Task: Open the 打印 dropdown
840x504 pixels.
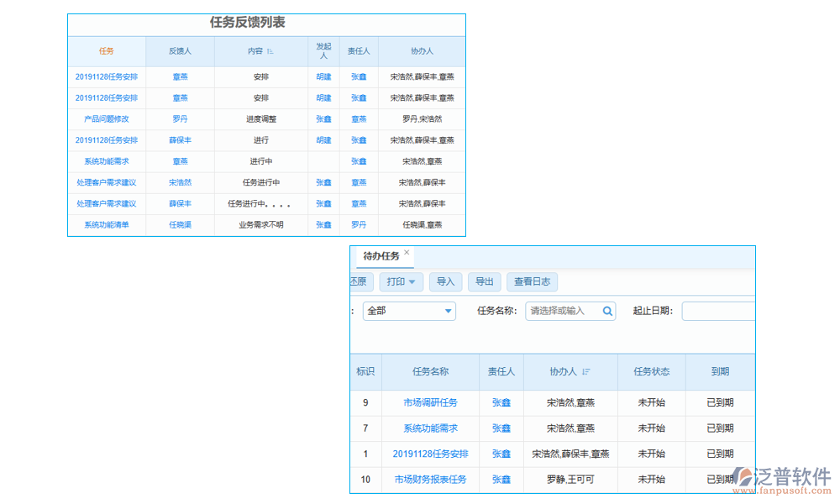Action: 402,281
